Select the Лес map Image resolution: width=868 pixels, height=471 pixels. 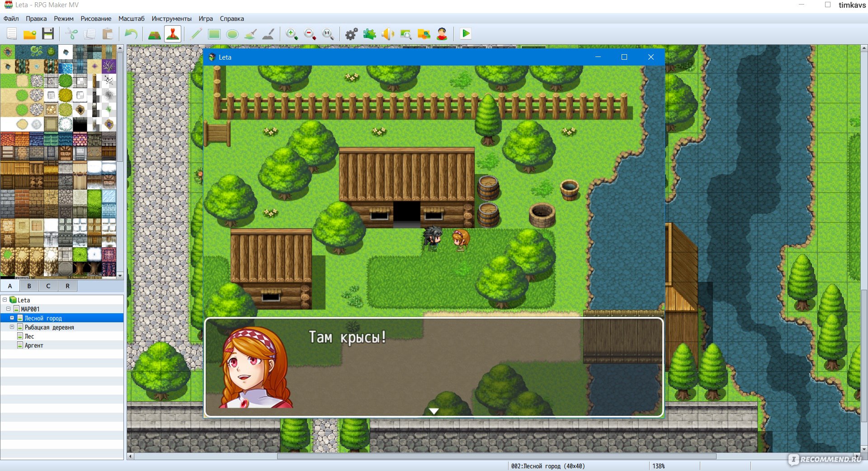(x=29, y=336)
